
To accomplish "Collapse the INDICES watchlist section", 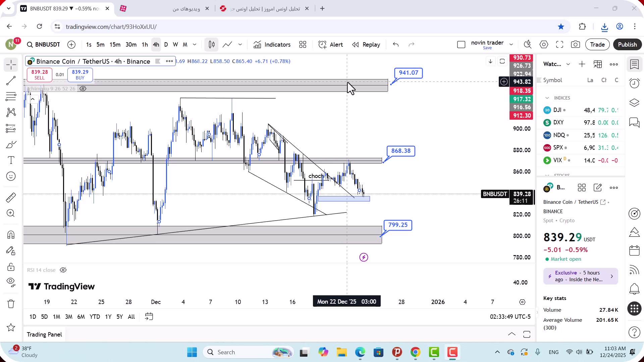I will coord(547,98).
